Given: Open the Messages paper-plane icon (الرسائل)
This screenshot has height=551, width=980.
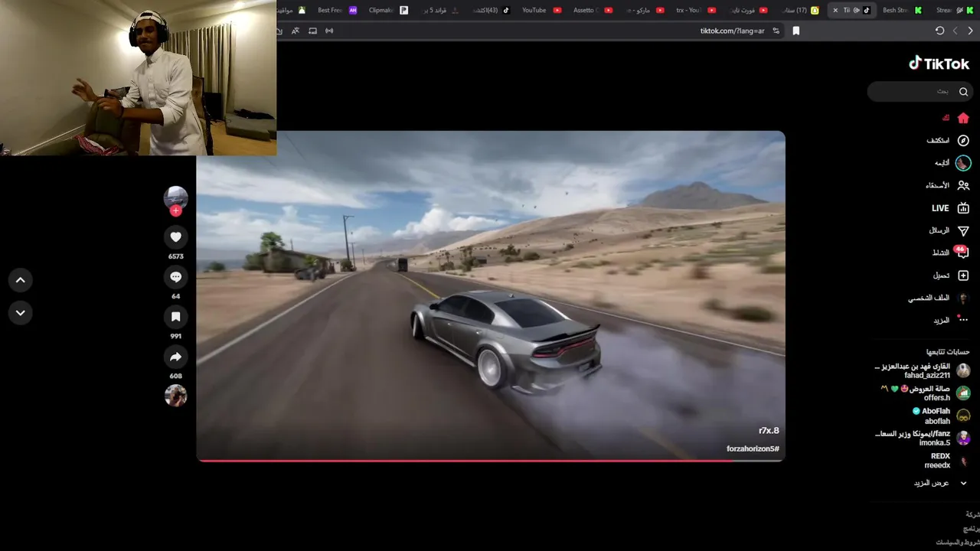Looking at the screenshot, I should (963, 230).
